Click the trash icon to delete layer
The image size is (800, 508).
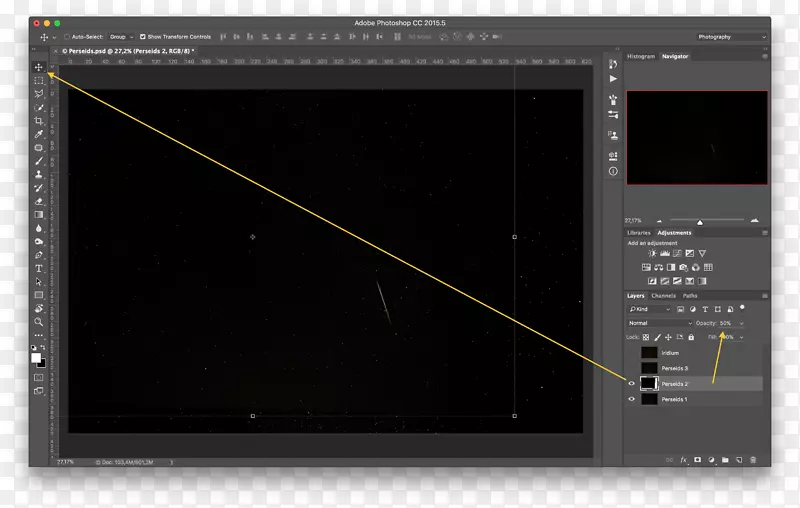click(x=753, y=460)
